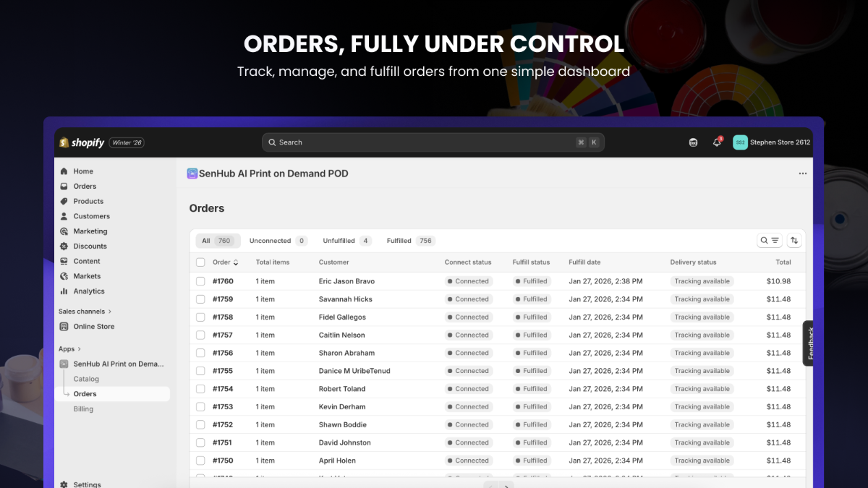The width and height of the screenshot is (868, 488).
Task: Tick the checkbox beside order #1755
Action: tap(200, 370)
